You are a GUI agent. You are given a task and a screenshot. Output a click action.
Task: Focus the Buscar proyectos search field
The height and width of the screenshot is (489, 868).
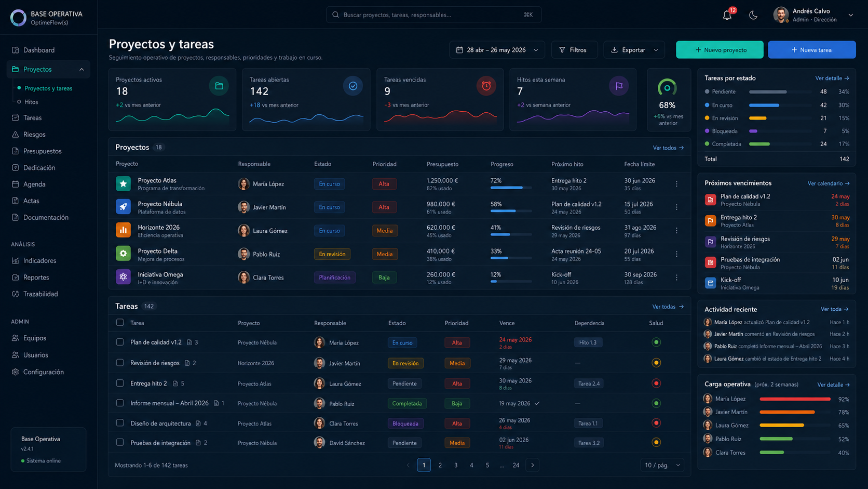click(433, 15)
